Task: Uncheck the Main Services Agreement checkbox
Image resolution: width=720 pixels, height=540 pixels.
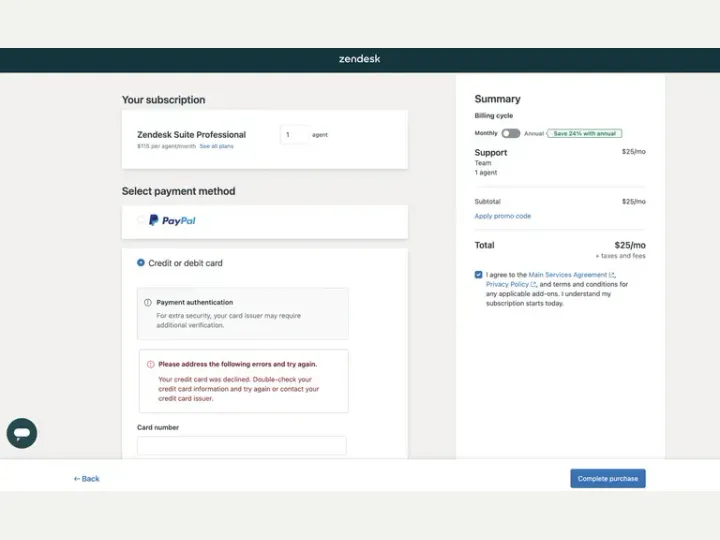Action: pyautogui.click(x=478, y=275)
